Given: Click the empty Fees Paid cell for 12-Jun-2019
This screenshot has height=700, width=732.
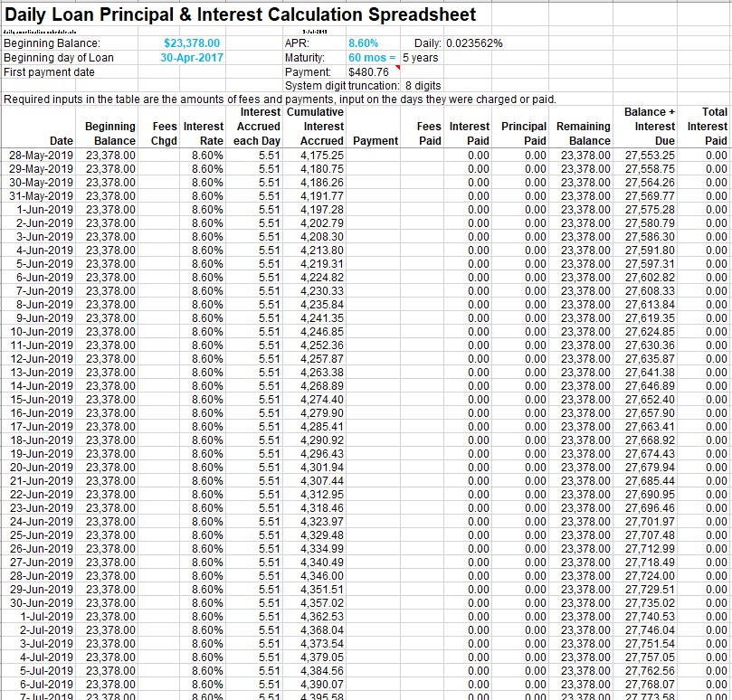Looking at the screenshot, I should [422, 358].
